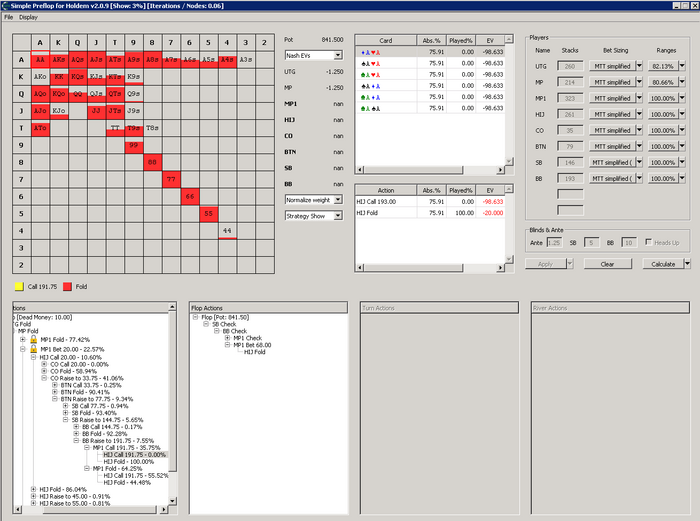Select HIJ Fold - 100.00% tree item
Screen dimensions: 700x521
tap(129, 462)
